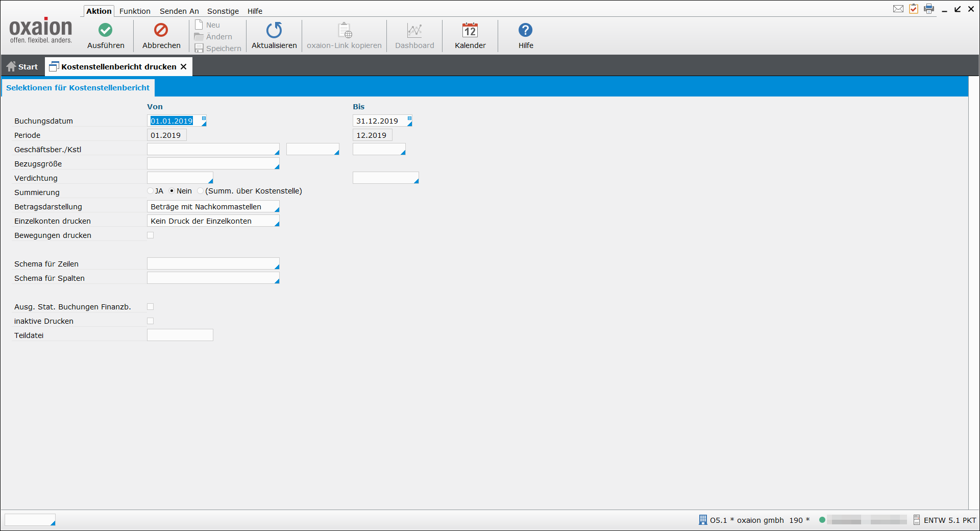Screen dimensions: 980x531
Task: Click the Periode Von field 01.2019
Action: [167, 135]
